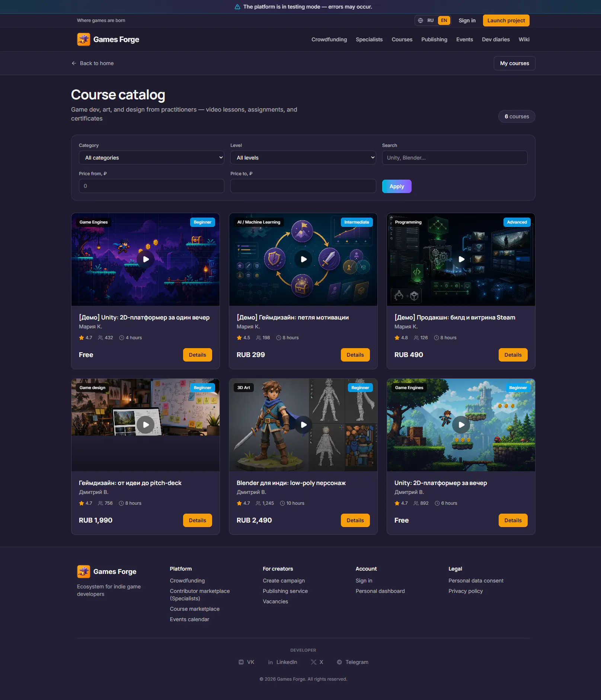The width and height of the screenshot is (601, 700).
Task: Open Details for the RUB 2,490 course
Action: pyautogui.click(x=355, y=520)
